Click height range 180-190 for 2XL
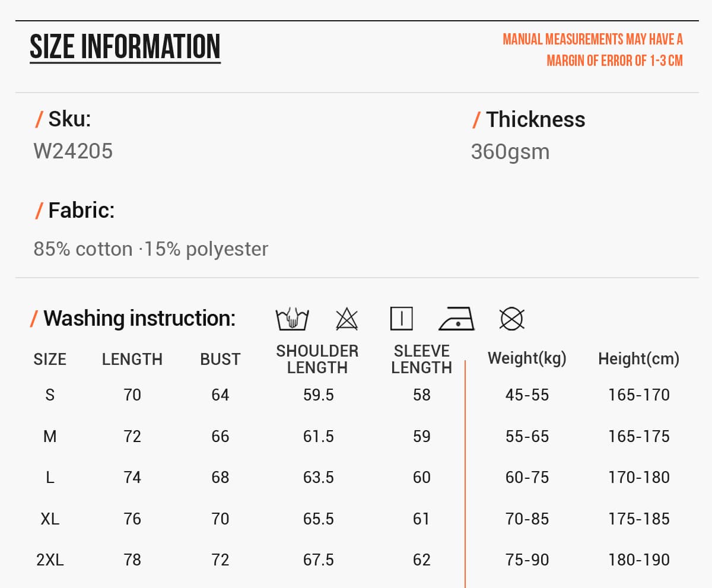This screenshot has height=588, width=712. 638,560
